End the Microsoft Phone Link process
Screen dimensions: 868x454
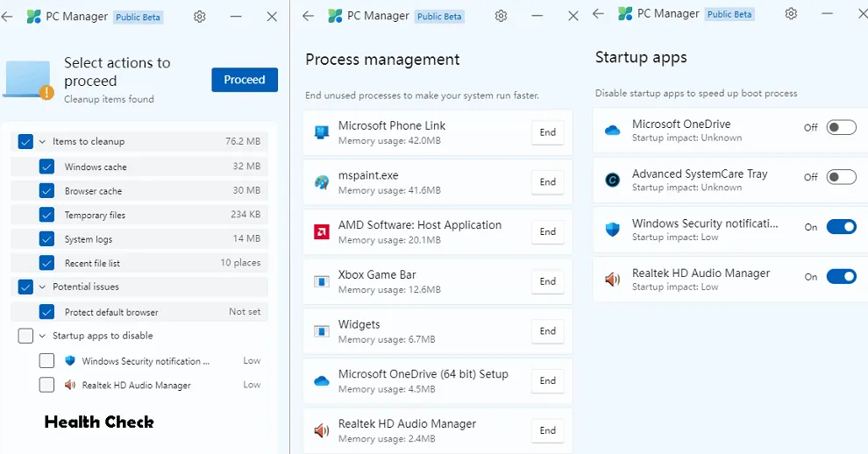point(547,132)
